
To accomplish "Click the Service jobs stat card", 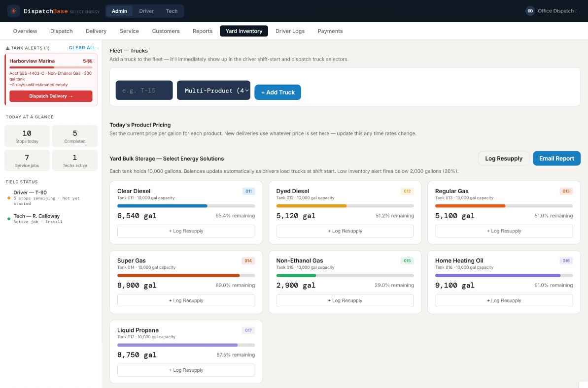I will [x=27, y=161].
